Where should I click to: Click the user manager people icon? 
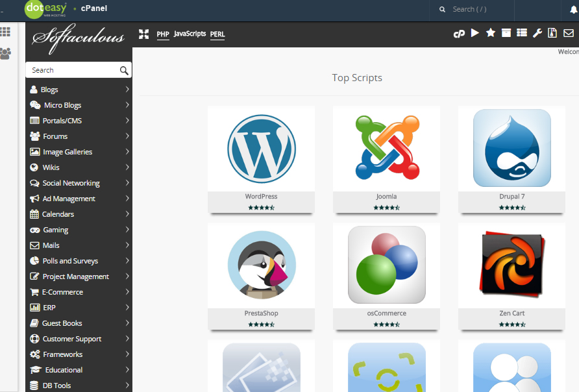tap(6, 53)
